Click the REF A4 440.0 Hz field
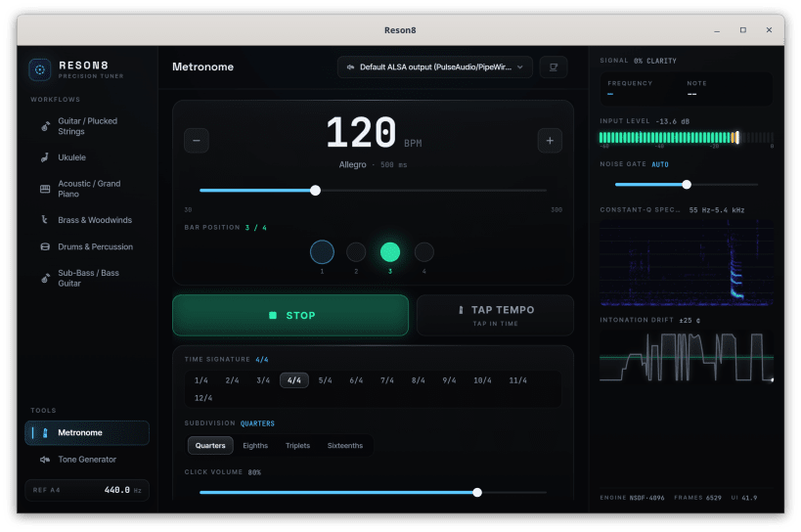 [87, 490]
